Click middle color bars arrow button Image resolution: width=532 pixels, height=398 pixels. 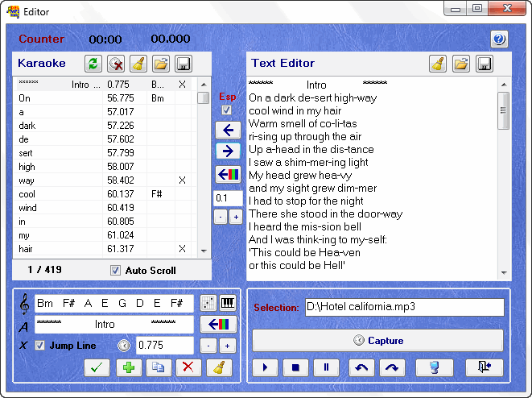pos(228,175)
